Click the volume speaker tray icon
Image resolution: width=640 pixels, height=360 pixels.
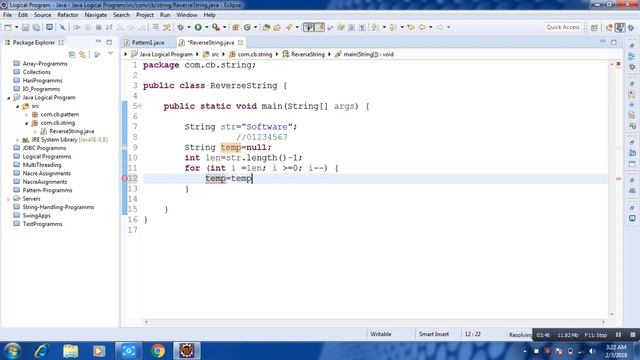[x=592, y=351]
